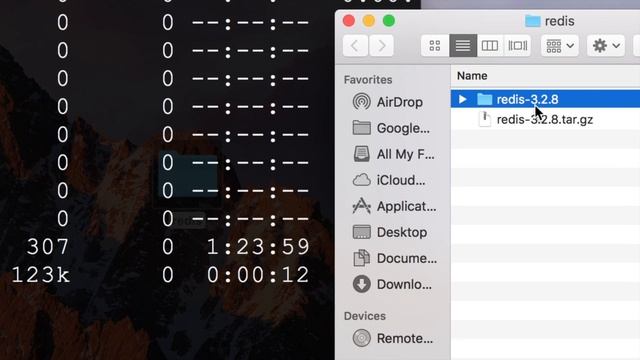Select the redis-3.2.8.tar.gz file
The width and height of the screenshot is (640, 360).
pos(545,120)
